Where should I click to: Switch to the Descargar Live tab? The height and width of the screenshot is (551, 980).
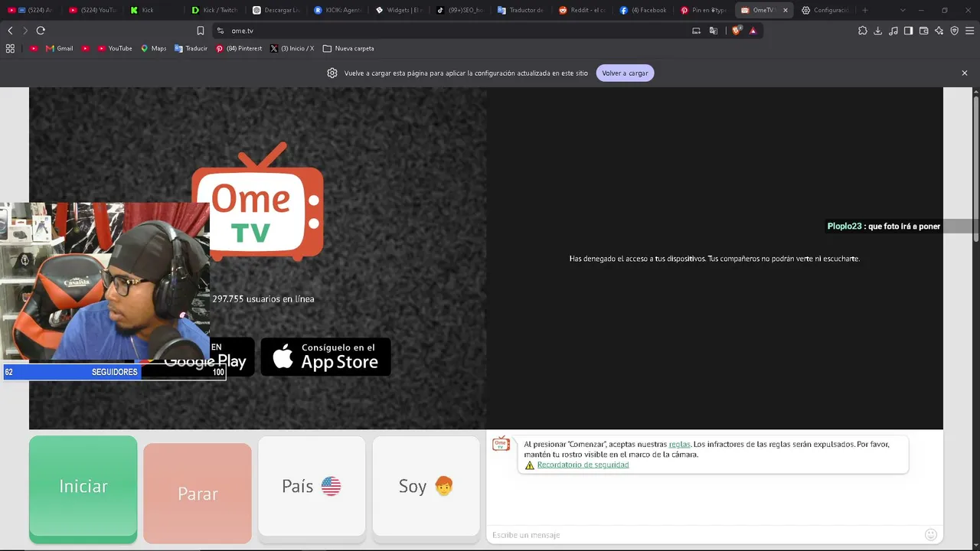tap(276, 10)
